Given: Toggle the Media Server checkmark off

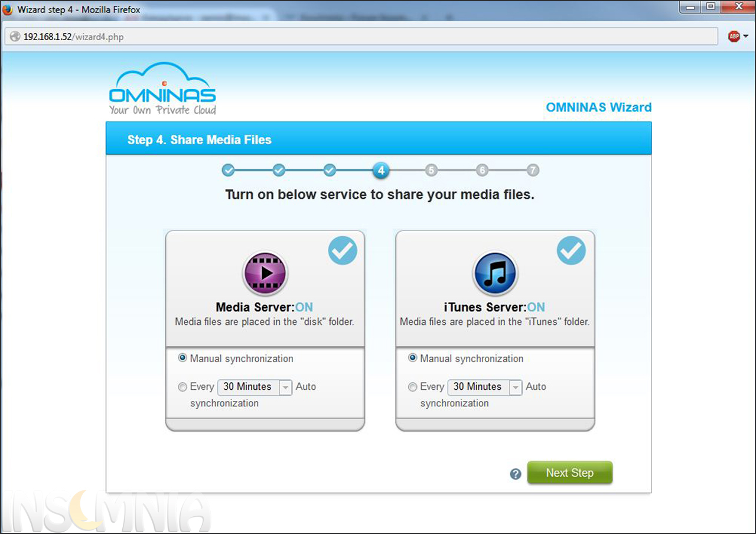Looking at the screenshot, I should (x=343, y=250).
